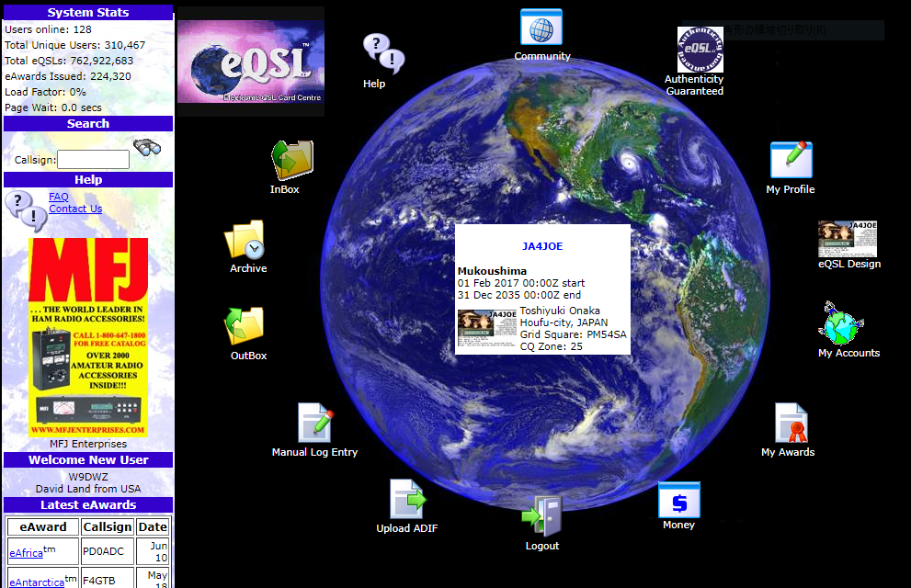Click the Welcome New User section header
This screenshot has width=911, height=588.
click(88, 459)
